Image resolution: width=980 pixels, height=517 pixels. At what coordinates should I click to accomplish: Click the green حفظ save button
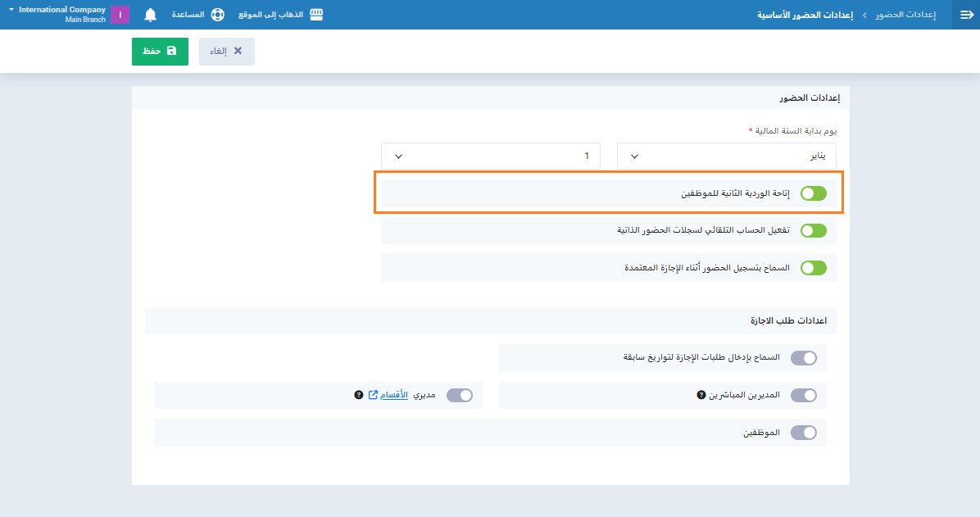(160, 51)
